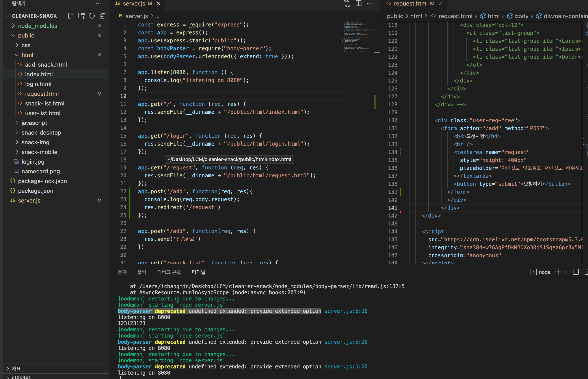588x379 pixels.
Task: Switch to the 디버그 콘솔 tab
Action: click(169, 272)
